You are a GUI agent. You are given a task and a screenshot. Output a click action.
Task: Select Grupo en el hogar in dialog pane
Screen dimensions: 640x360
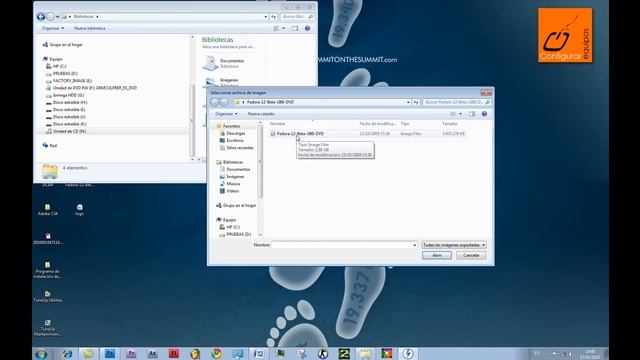(x=239, y=205)
